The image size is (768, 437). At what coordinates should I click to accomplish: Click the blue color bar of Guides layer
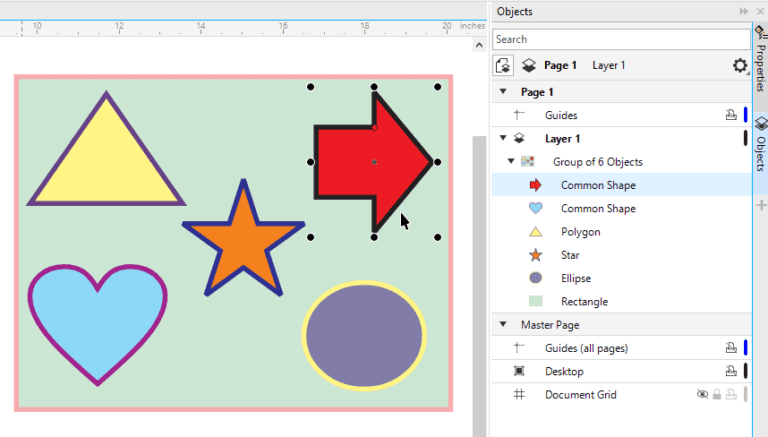(745, 115)
